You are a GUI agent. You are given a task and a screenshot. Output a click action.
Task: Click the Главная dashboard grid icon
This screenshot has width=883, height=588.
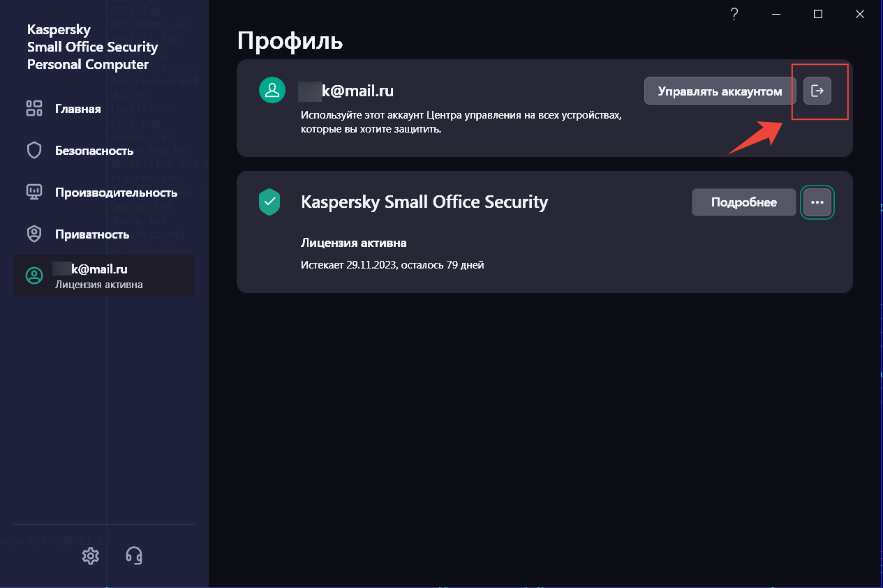pyautogui.click(x=34, y=108)
